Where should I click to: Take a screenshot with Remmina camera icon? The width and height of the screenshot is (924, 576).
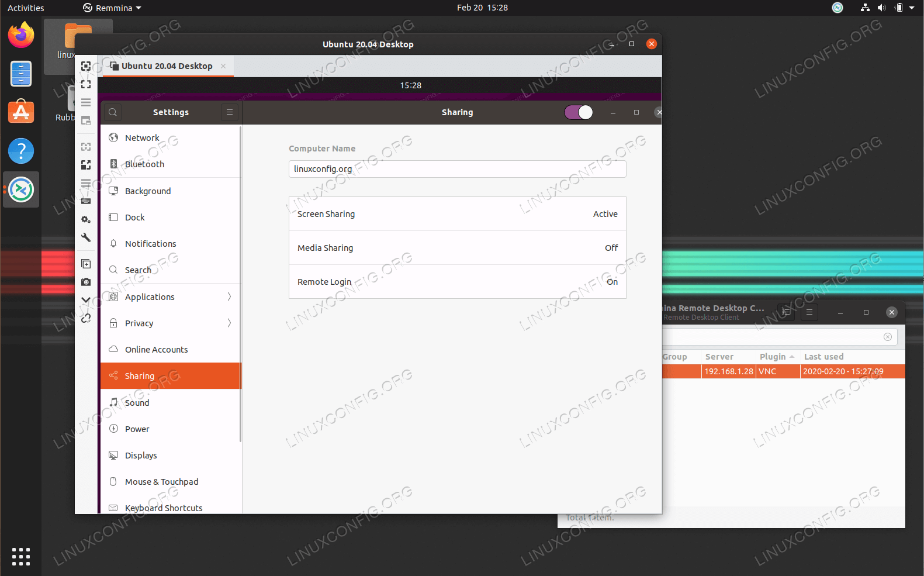86,282
